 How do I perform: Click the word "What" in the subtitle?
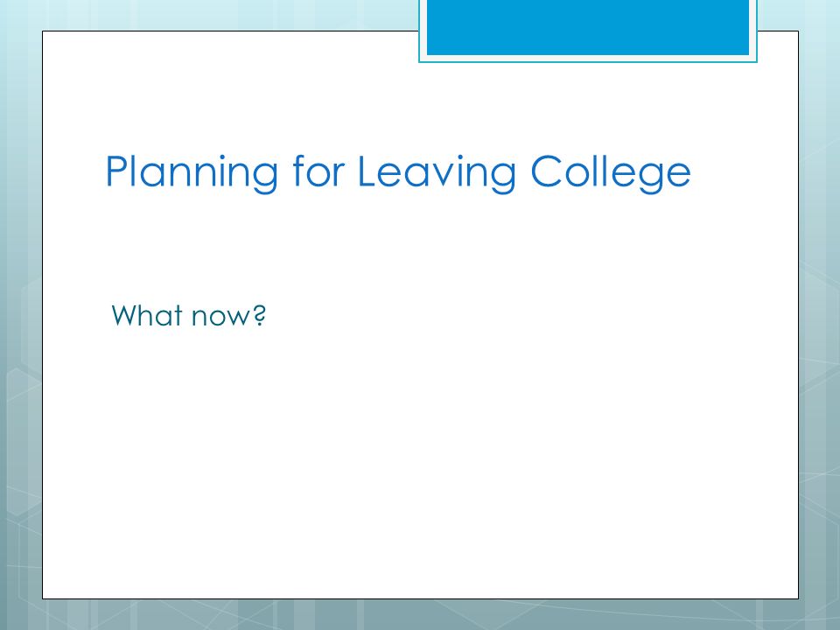pos(146,315)
